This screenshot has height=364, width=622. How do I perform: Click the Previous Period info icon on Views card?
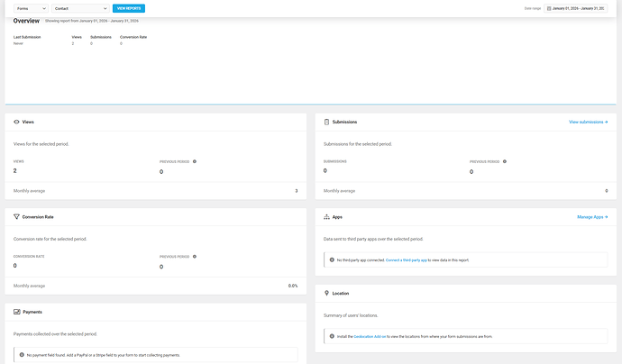[x=195, y=161]
